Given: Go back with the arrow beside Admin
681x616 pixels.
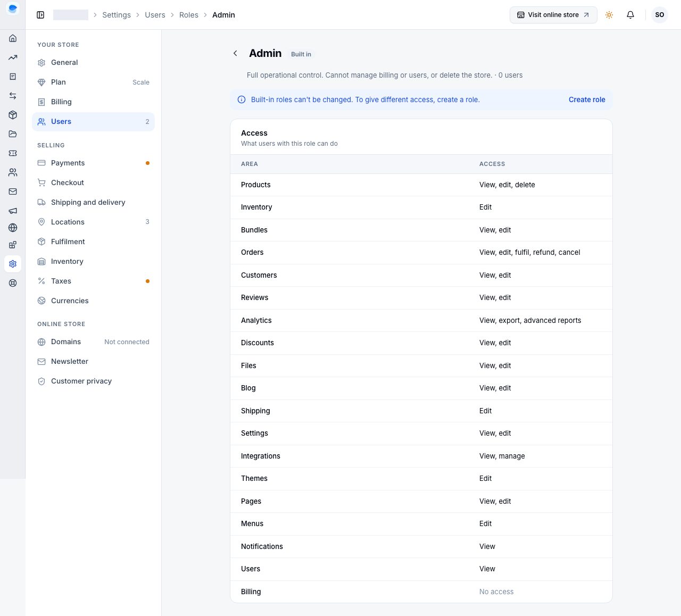Looking at the screenshot, I should tap(235, 53).
